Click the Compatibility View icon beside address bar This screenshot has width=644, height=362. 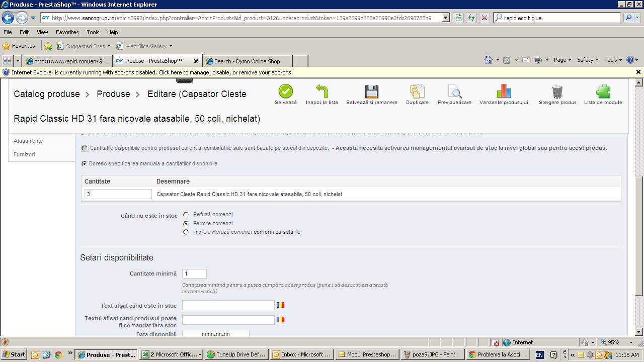coord(458,18)
